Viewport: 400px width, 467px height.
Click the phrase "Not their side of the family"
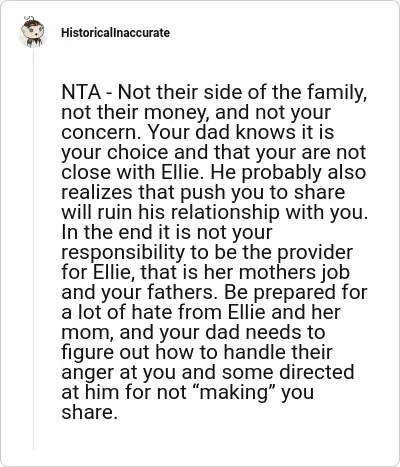tap(239, 93)
